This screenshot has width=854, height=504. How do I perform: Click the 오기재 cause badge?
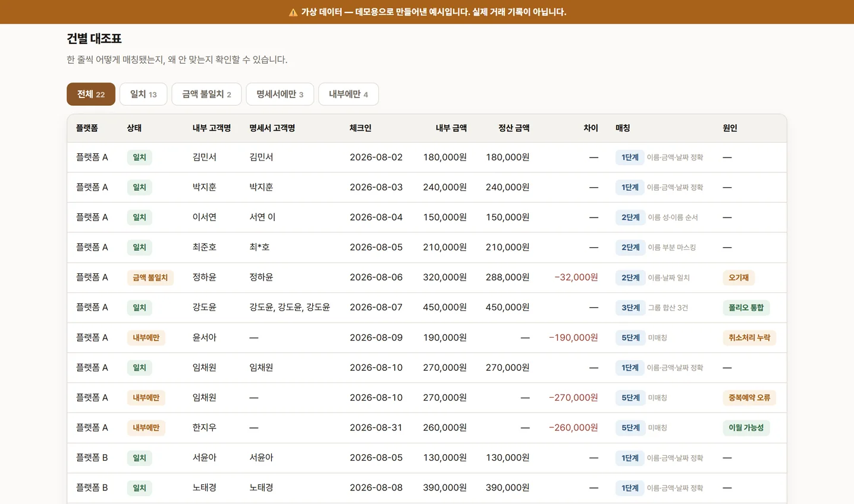(x=739, y=278)
